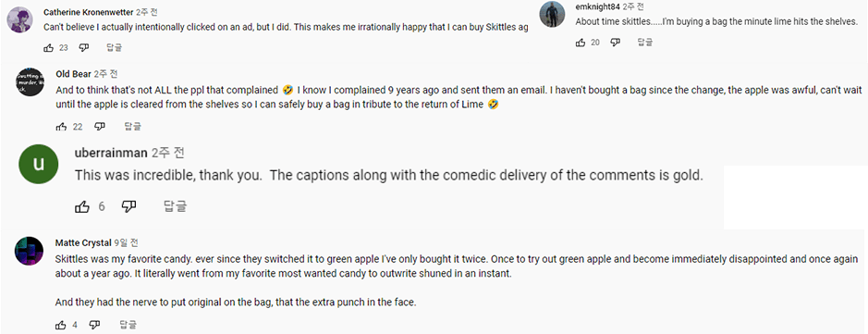Dislike emknight84's comment
Screen dimensions: 868x334
coord(615,42)
